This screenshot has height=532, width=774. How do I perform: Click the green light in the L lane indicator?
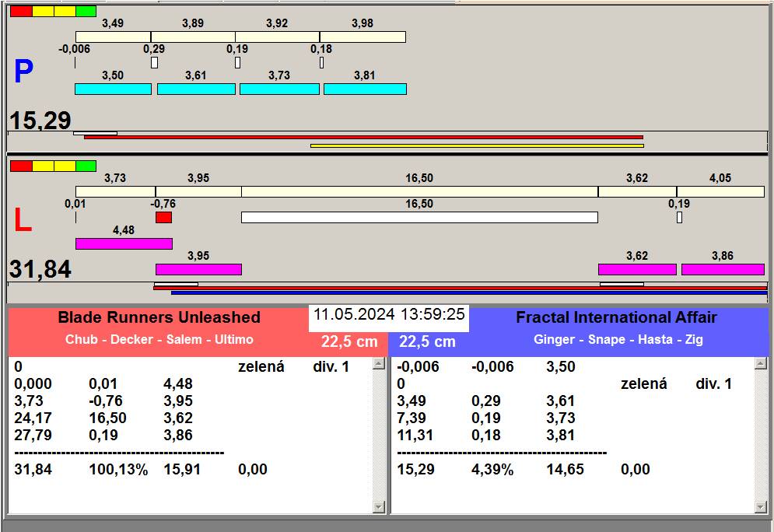click(x=86, y=166)
